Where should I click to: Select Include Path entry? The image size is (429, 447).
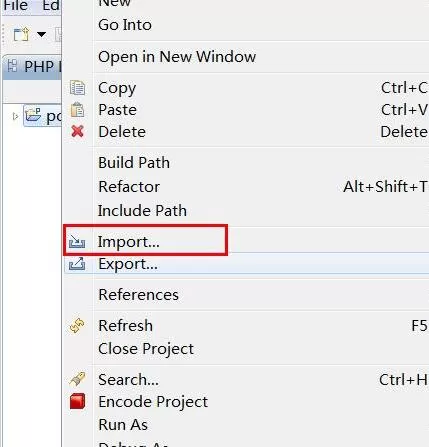pyautogui.click(x=142, y=211)
